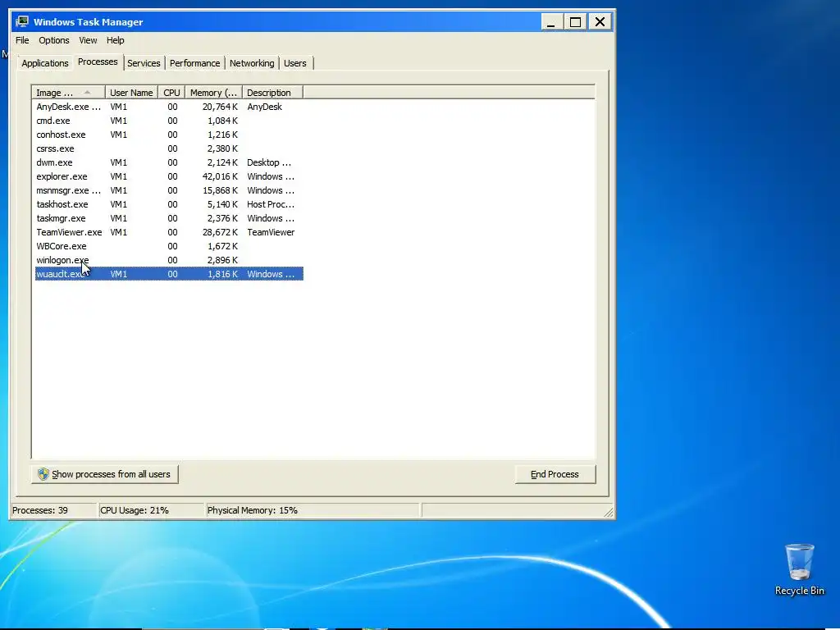Select the conhost.exe process
The width and height of the screenshot is (840, 630).
point(169,135)
